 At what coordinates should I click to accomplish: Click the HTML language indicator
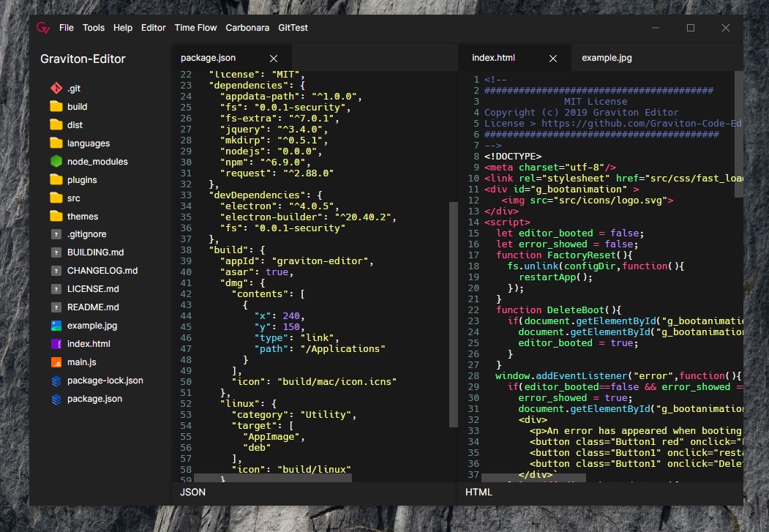(479, 492)
